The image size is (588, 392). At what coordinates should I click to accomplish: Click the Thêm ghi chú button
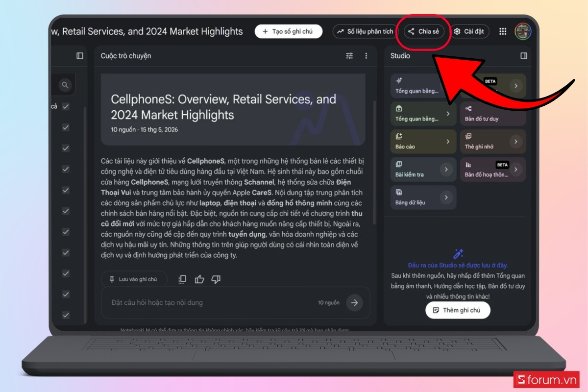(x=458, y=310)
